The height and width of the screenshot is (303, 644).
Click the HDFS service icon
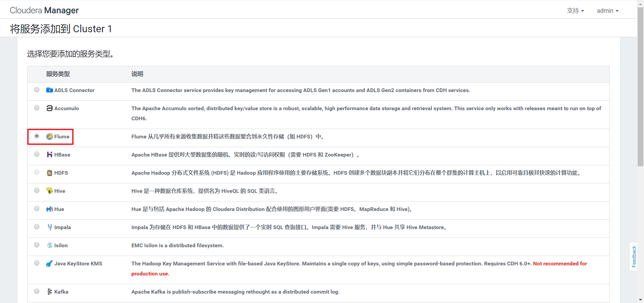50,173
